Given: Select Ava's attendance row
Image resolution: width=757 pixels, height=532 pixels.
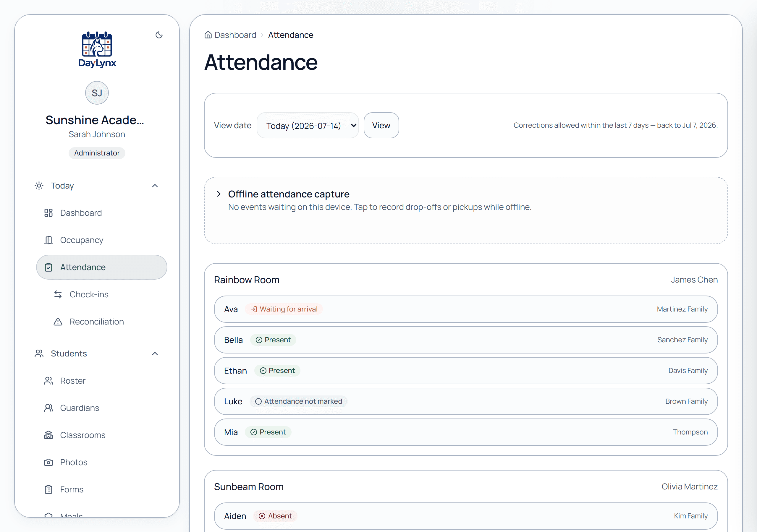Looking at the screenshot, I should [x=465, y=309].
